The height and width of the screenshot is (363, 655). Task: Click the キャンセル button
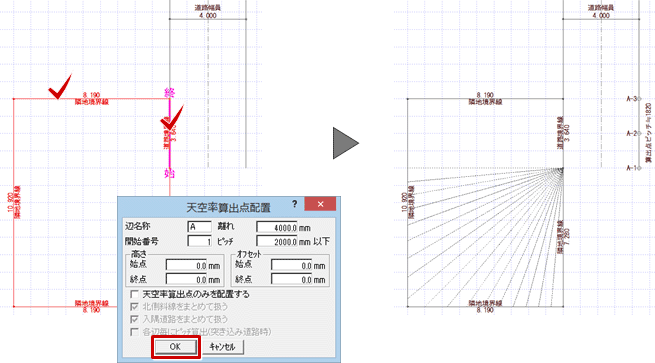[x=223, y=347]
